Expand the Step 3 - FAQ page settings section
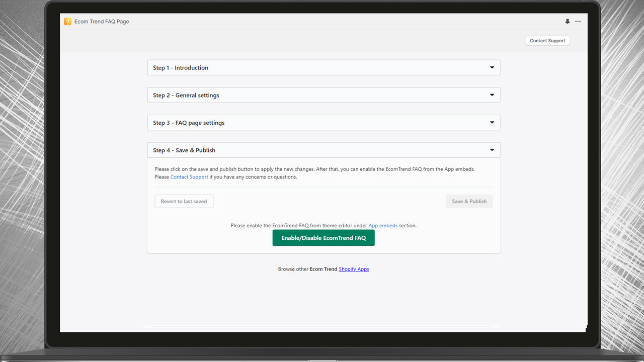Image resolution: width=644 pixels, height=362 pixels. tap(324, 122)
